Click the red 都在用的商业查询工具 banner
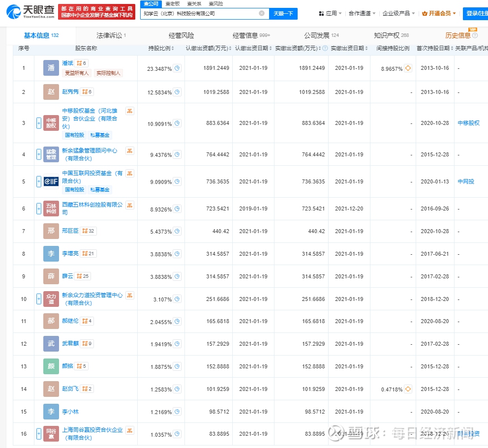The image size is (488, 448). tap(96, 12)
